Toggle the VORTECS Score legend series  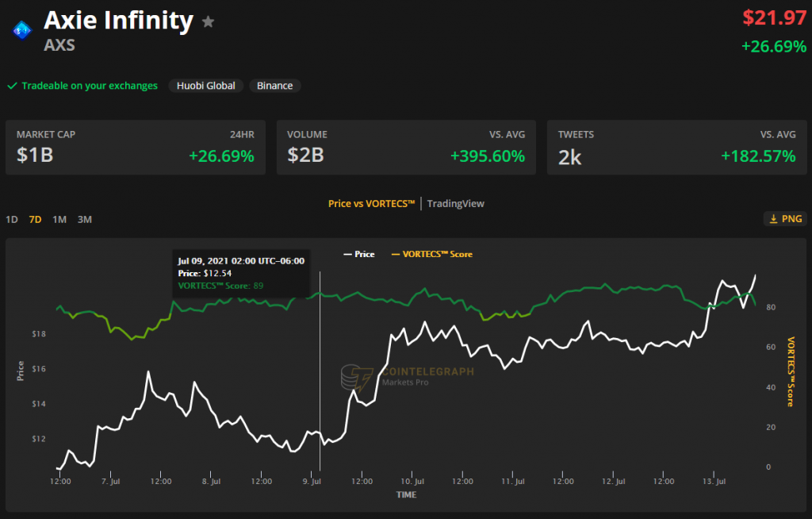click(x=432, y=254)
